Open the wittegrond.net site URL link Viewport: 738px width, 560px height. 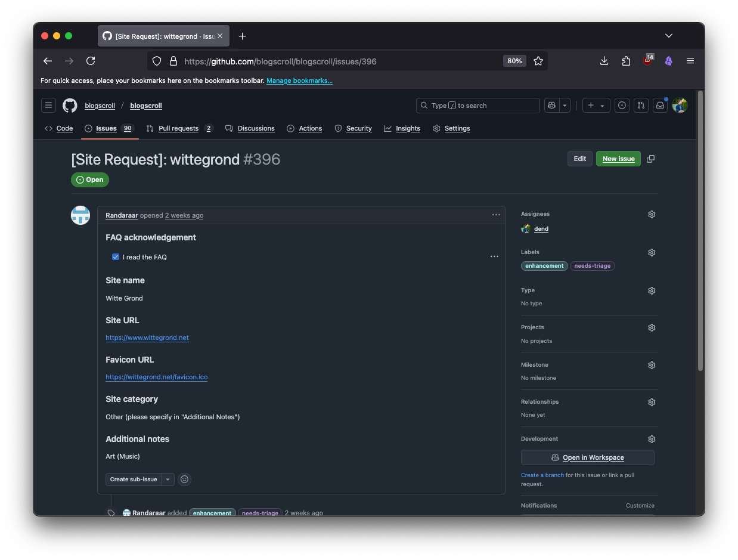[147, 338]
